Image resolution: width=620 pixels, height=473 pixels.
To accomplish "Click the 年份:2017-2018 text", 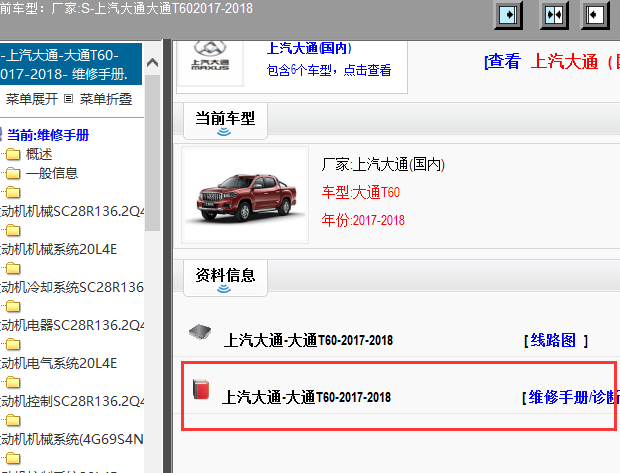I will pyautogui.click(x=363, y=220).
